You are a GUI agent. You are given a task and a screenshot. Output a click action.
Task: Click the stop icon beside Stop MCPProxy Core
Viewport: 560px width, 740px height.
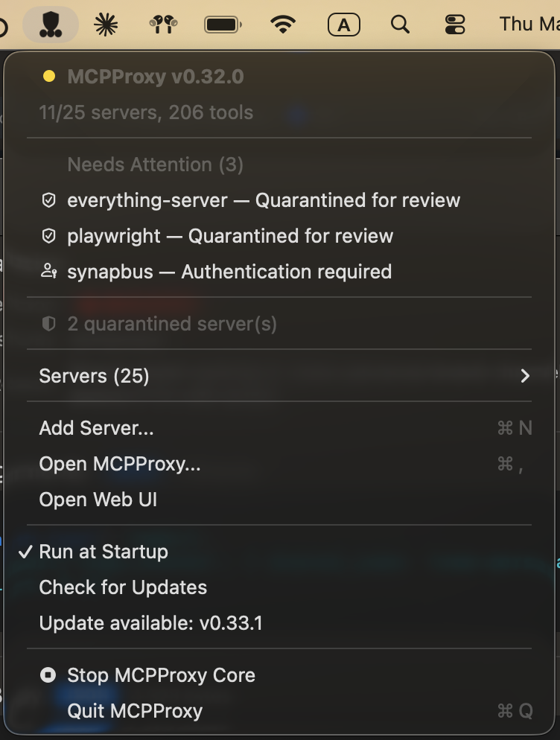pos(48,675)
